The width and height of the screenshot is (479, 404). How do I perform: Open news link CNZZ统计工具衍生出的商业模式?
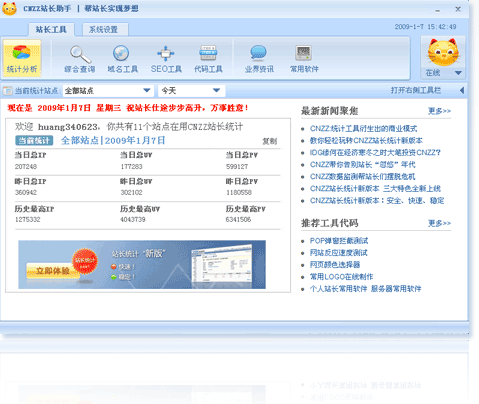[363, 129]
